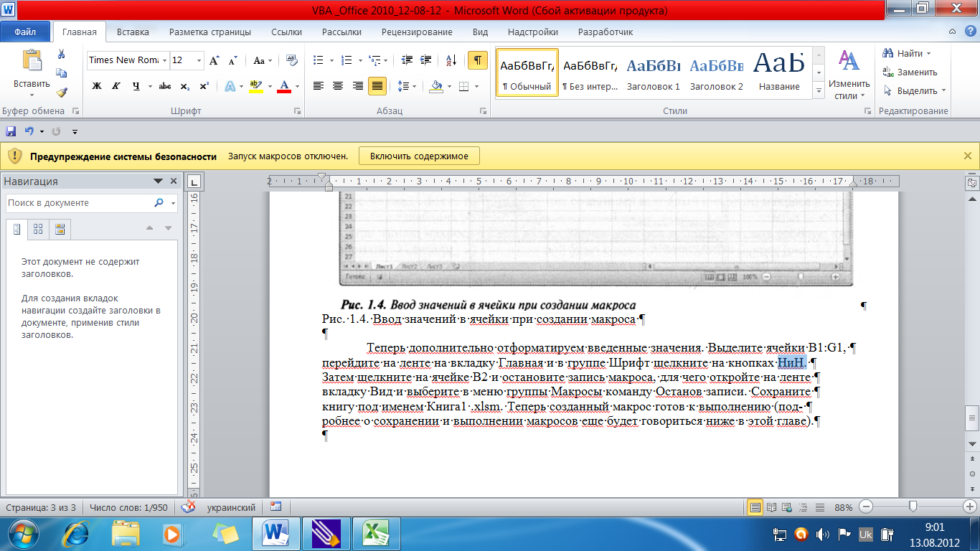Shrink font size with smaller A icon

pyautogui.click(x=232, y=61)
